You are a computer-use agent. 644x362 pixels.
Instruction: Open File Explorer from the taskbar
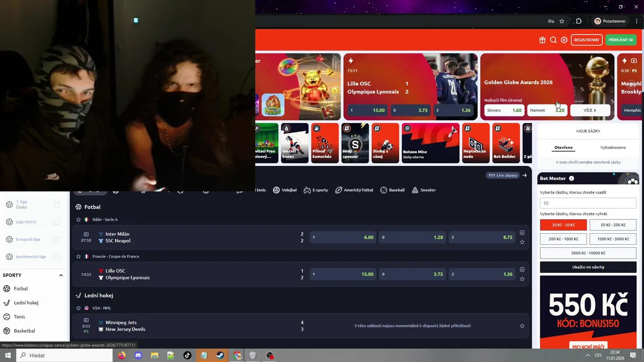click(x=154, y=355)
